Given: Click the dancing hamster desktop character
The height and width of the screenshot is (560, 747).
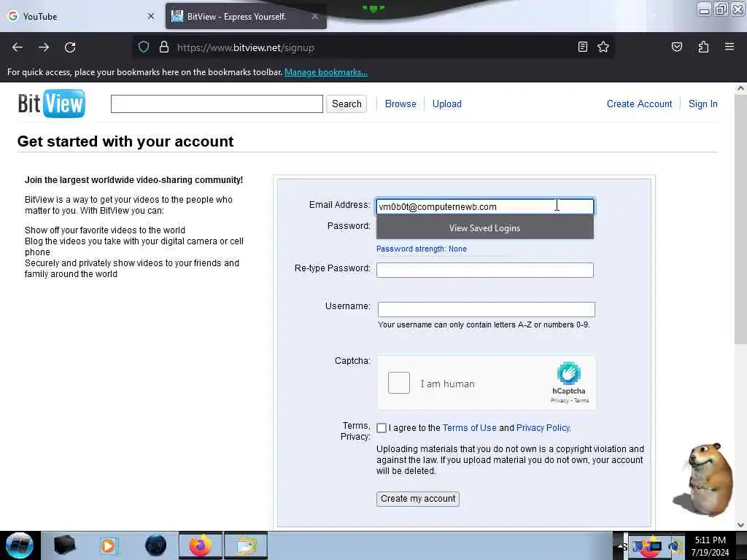Looking at the screenshot, I should (705, 480).
